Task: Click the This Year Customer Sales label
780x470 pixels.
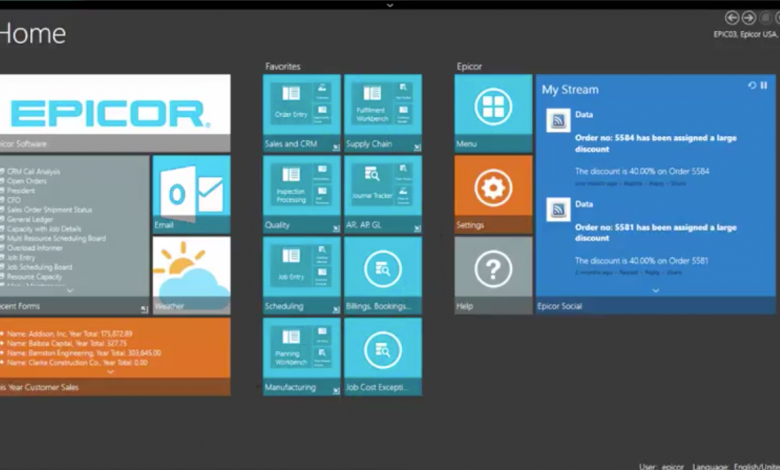Action: (39, 387)
